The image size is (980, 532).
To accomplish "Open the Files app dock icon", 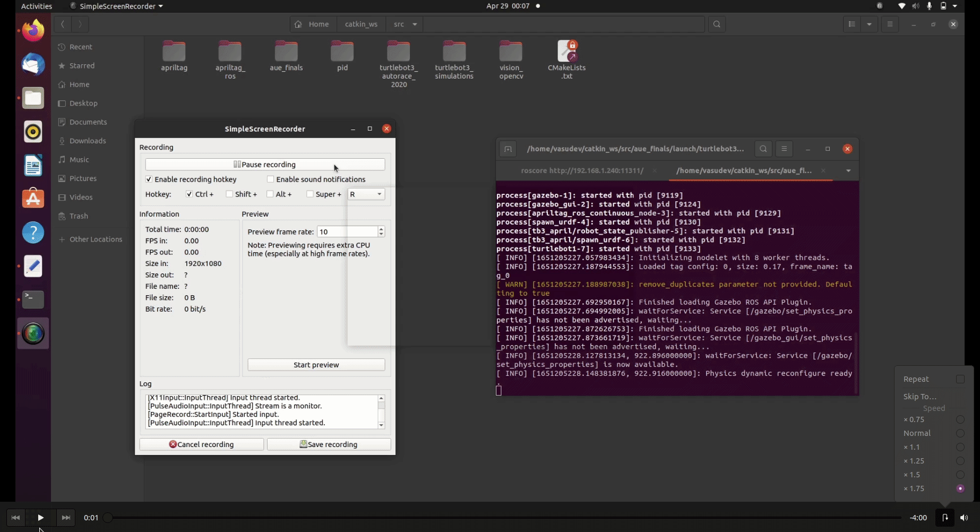I will point(33,98).
